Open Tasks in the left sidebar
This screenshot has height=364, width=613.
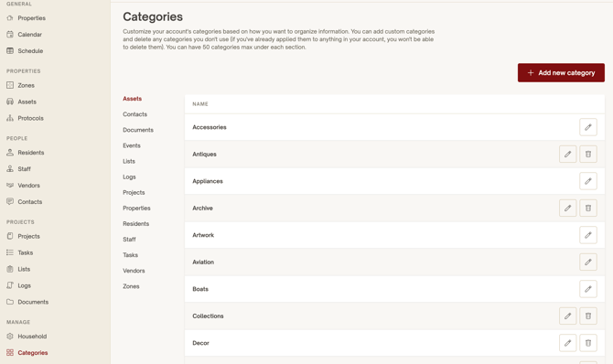click(x=19, y=252)
